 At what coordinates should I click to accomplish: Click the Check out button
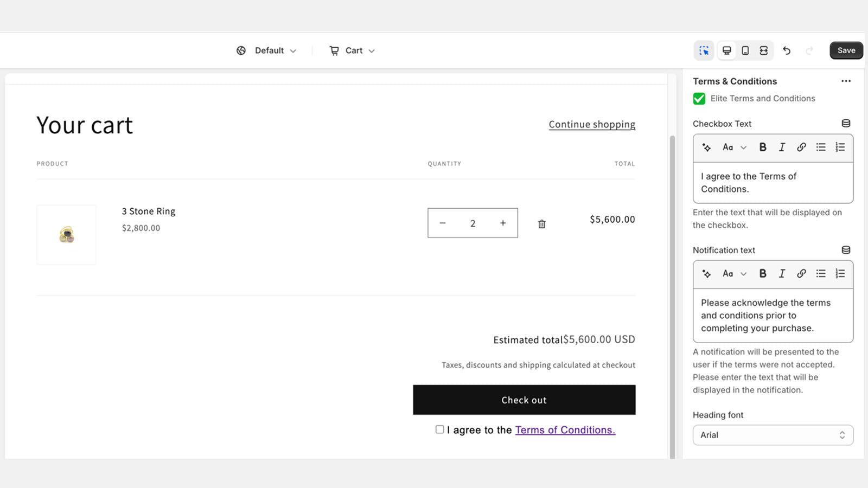(x=524, y=400)
